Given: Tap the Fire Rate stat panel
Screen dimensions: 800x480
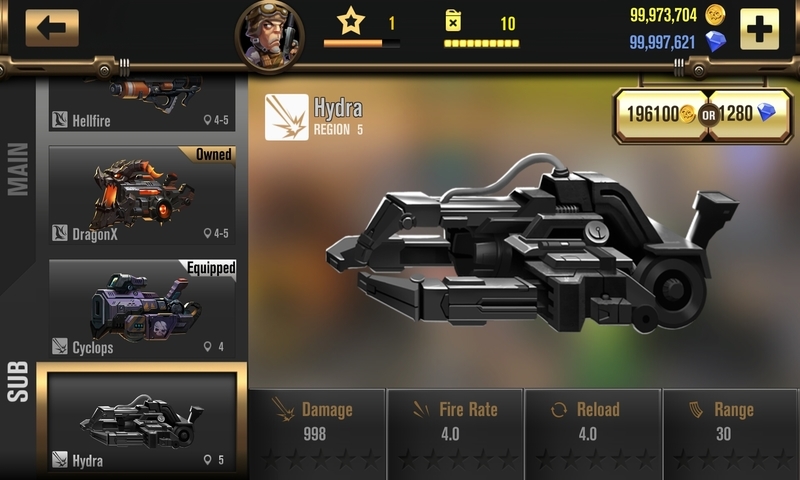Looking at the screenshot, I should tap(455, 434).
